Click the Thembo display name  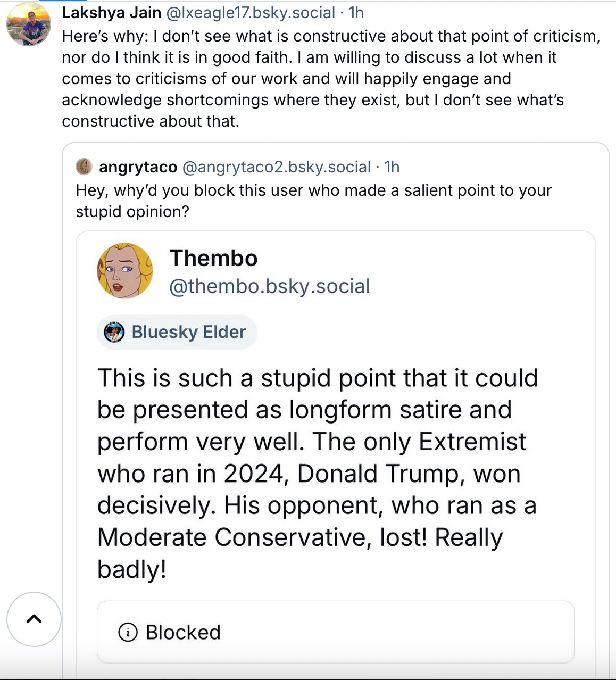[x=213, y=259]
